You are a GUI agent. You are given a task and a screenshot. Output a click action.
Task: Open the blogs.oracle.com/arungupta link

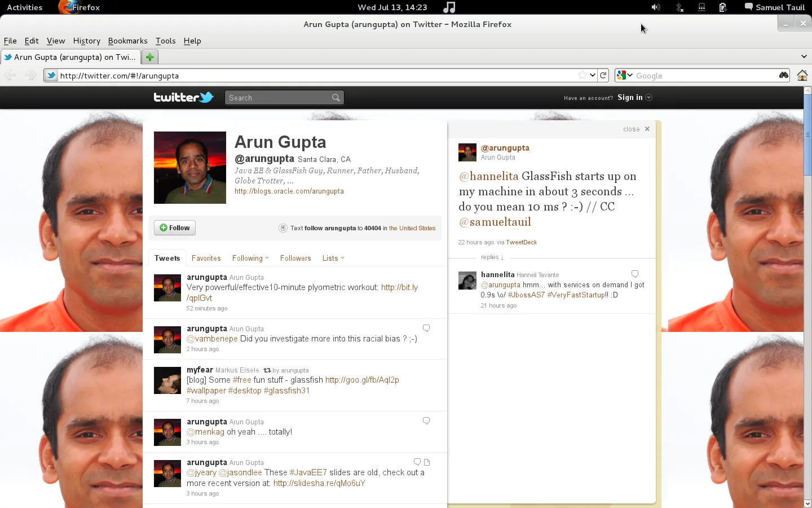click(289, 191)
